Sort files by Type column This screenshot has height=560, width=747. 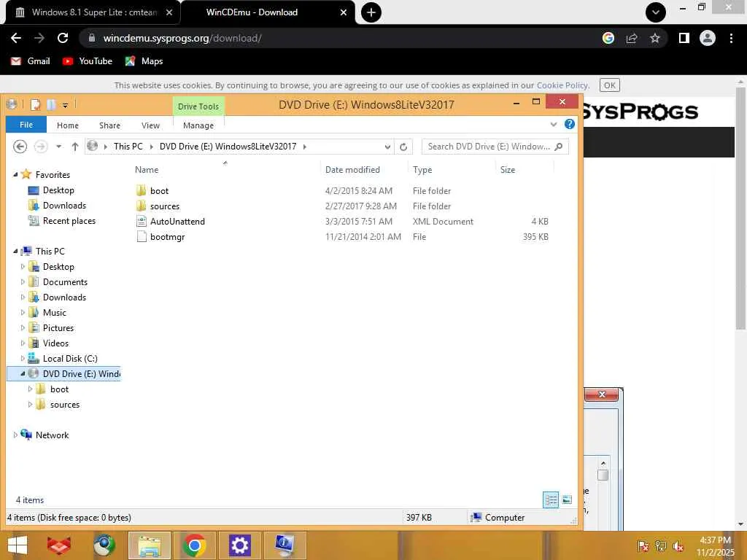pos(422,169)
